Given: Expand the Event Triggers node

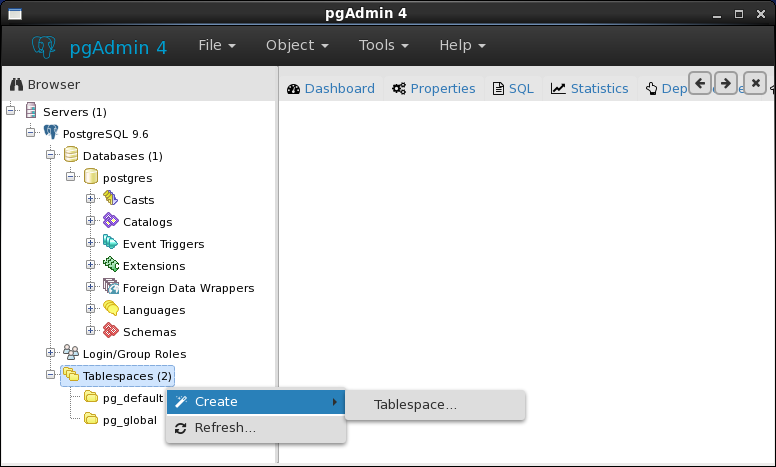Looking at the screenshot, I should 91,242.
